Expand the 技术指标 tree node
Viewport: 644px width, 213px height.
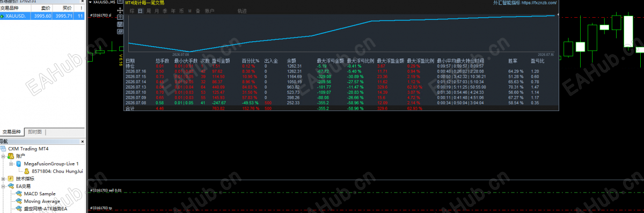tap(3, 178)
